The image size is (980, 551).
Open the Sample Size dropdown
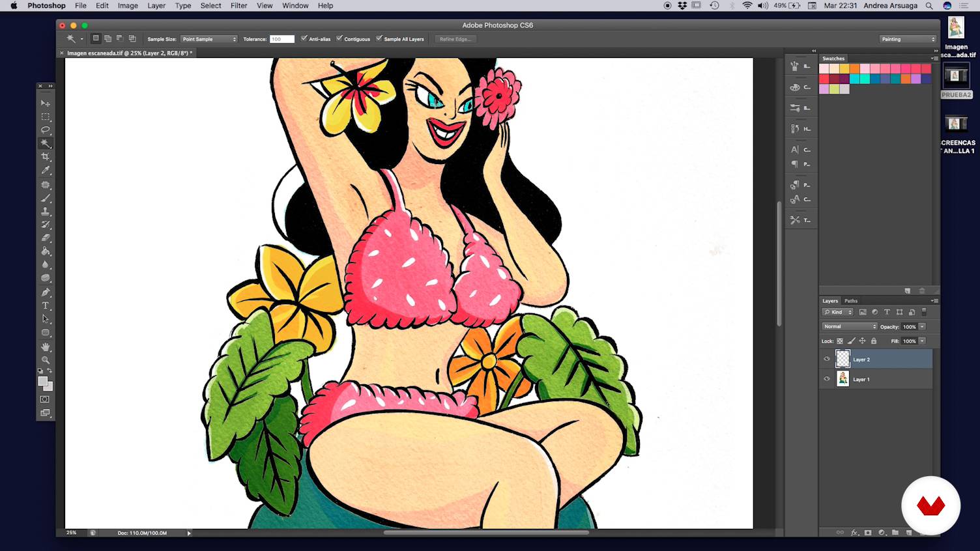tap(209, 39)
